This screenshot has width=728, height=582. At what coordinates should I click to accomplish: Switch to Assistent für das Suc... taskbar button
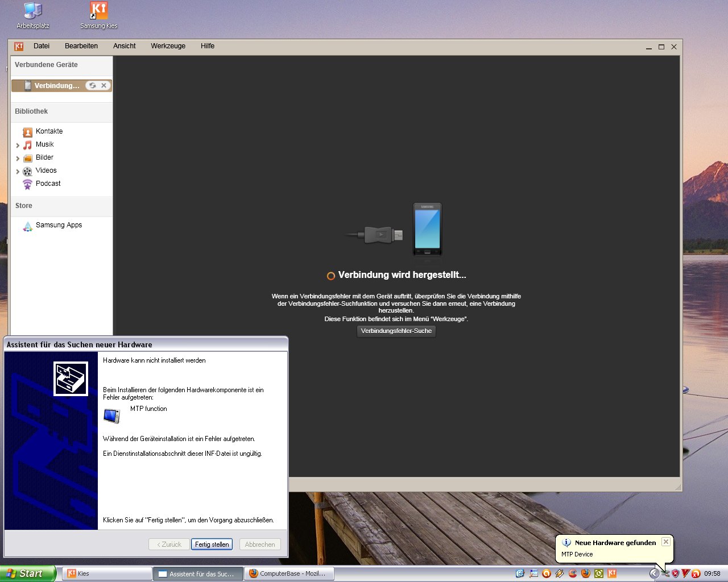[198, 573]
